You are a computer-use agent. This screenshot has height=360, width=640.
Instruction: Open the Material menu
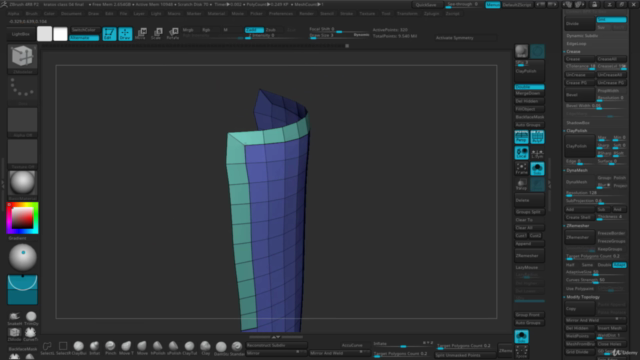(x=216, y=13)
